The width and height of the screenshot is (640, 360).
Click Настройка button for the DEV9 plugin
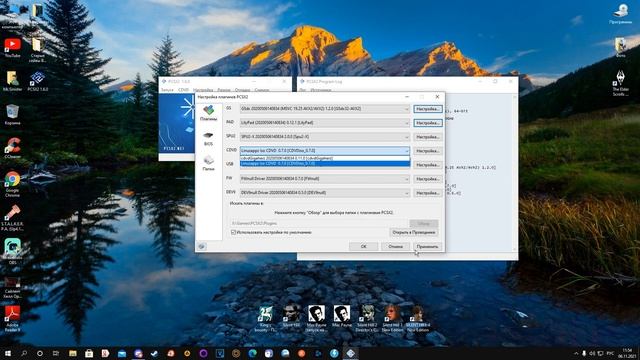click(x=427, y=193)
